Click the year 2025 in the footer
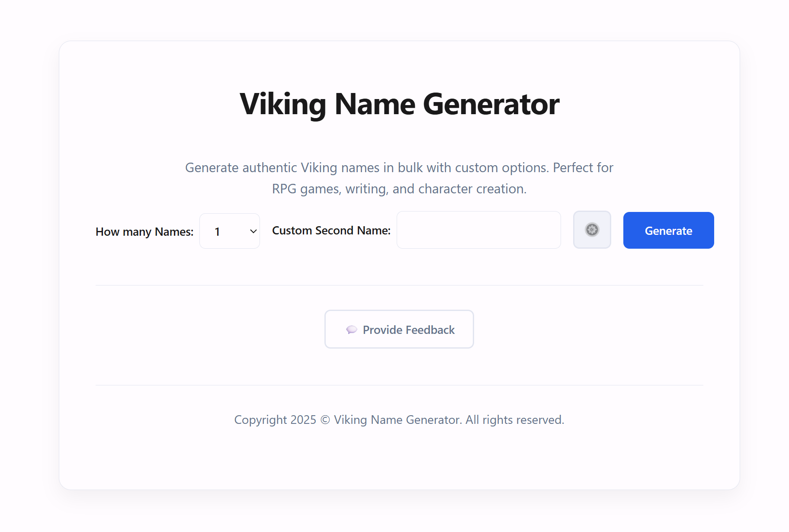 (303, 420)
